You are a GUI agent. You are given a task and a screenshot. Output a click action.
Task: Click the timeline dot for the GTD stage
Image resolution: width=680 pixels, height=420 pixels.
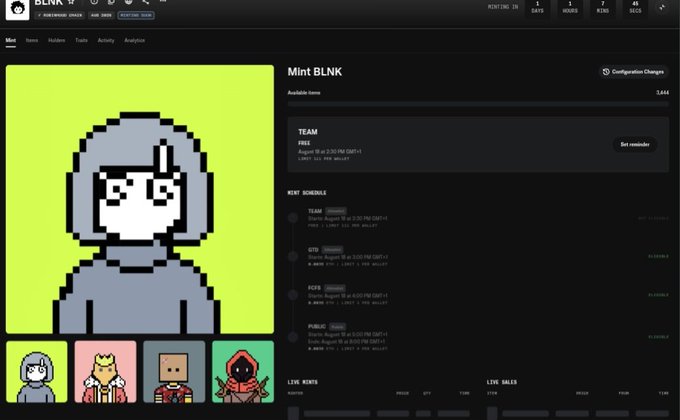click(293, 256)
